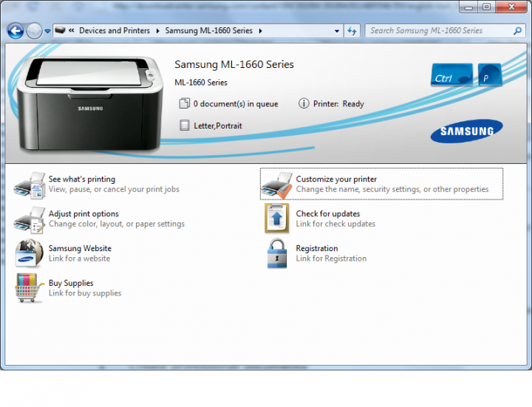Click "Link for a website" description
Viewport: 532px width, 407px height.
coord(79,259)
